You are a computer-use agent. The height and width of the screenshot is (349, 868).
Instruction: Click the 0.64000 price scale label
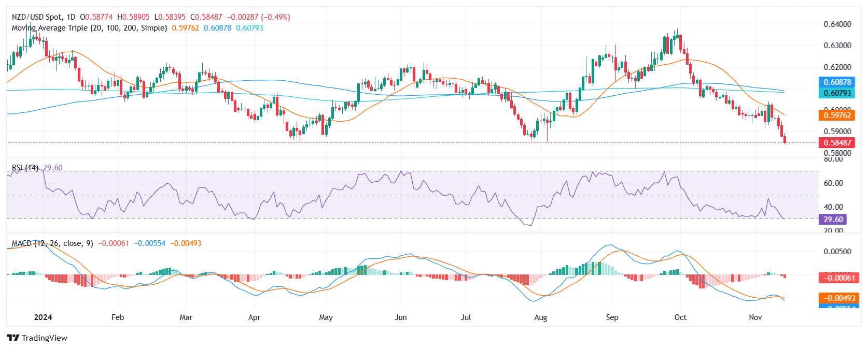[x=837, y=24]
